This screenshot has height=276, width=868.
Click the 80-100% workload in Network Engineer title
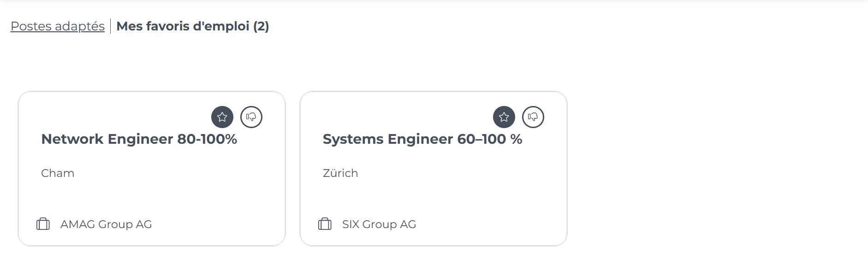pyautogui.click(x=207, y=139)
